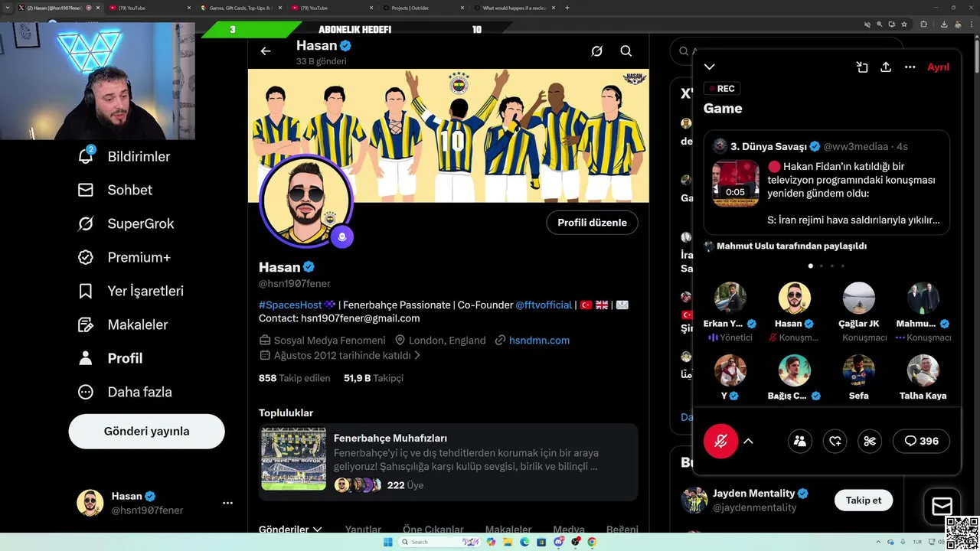Expand Daha fazla menu
980x551 pixels.
pyautogui.click(x=125, y=392)
